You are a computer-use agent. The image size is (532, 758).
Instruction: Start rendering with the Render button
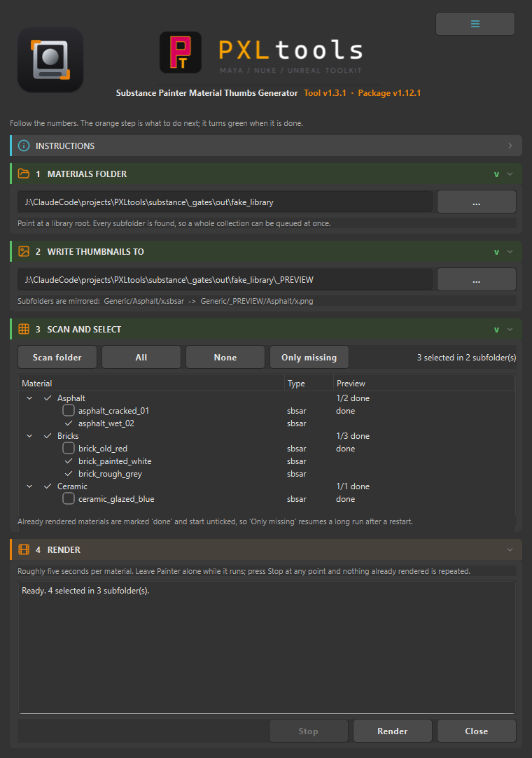click(x=392, y=731)
